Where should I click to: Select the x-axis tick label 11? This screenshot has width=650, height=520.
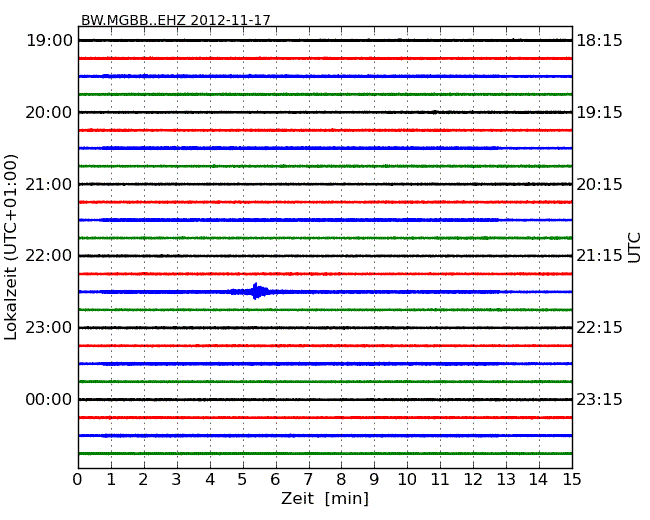[440, 479]
